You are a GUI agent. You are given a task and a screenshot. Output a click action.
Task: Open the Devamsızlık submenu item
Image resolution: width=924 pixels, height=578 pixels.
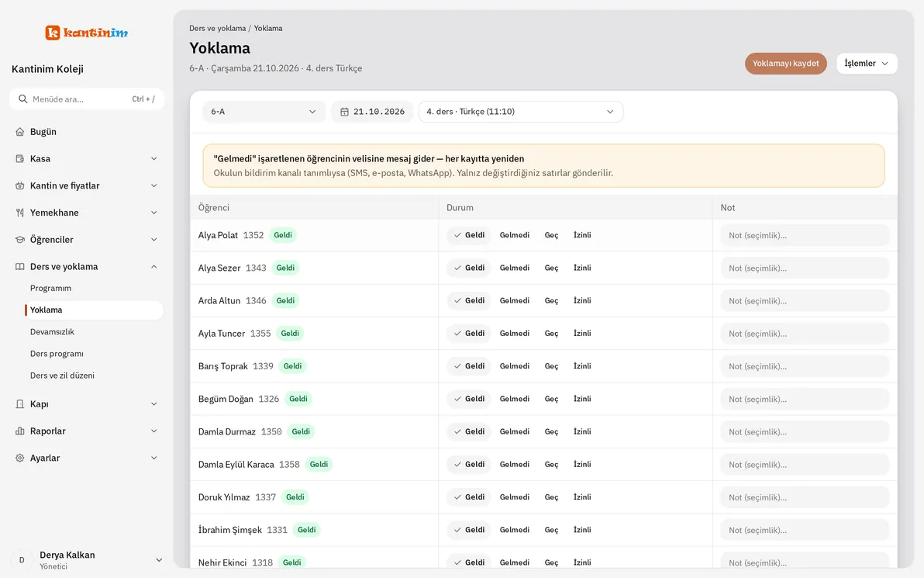point(53,332)
